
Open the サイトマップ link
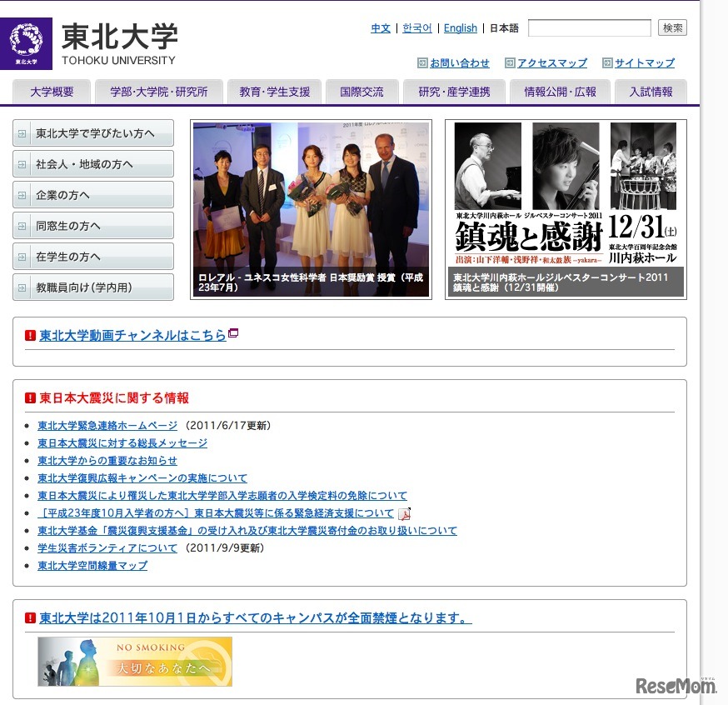[x=645, y=62]
